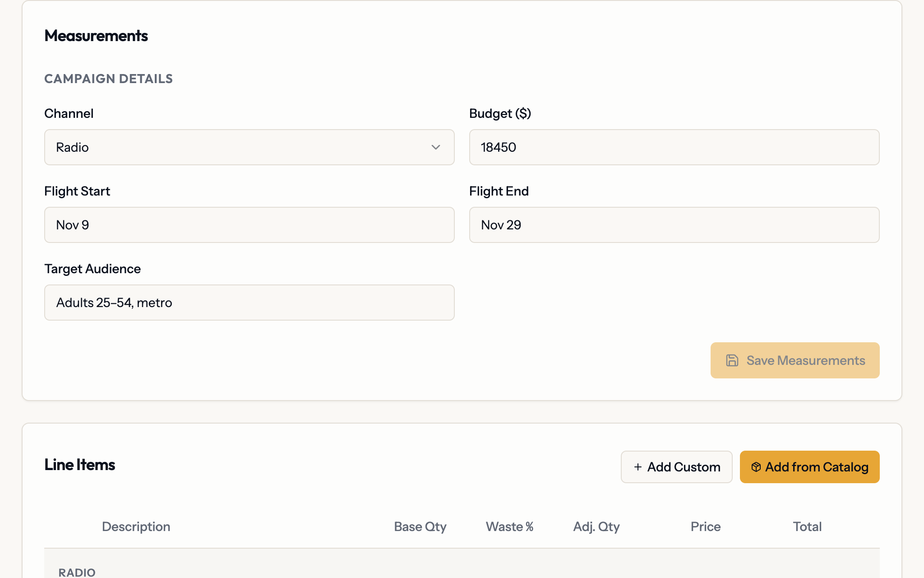Click the Line Items heading
This screenshot has height=578, width=924.
click(80, 465)
